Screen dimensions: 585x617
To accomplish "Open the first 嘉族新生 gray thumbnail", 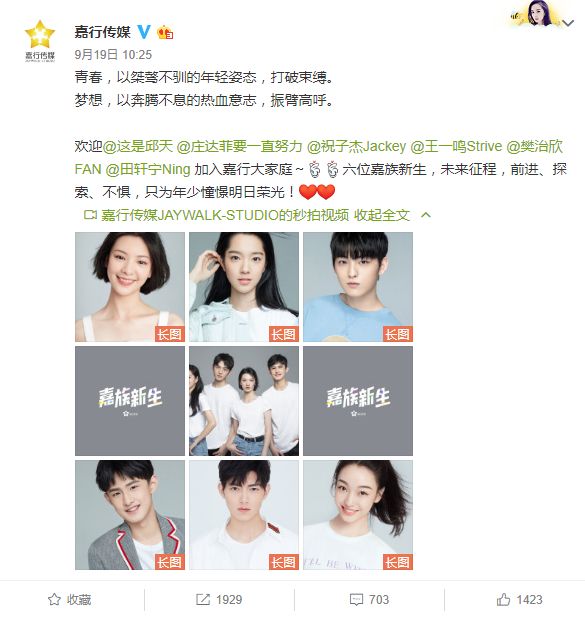I will coord(130,401).
